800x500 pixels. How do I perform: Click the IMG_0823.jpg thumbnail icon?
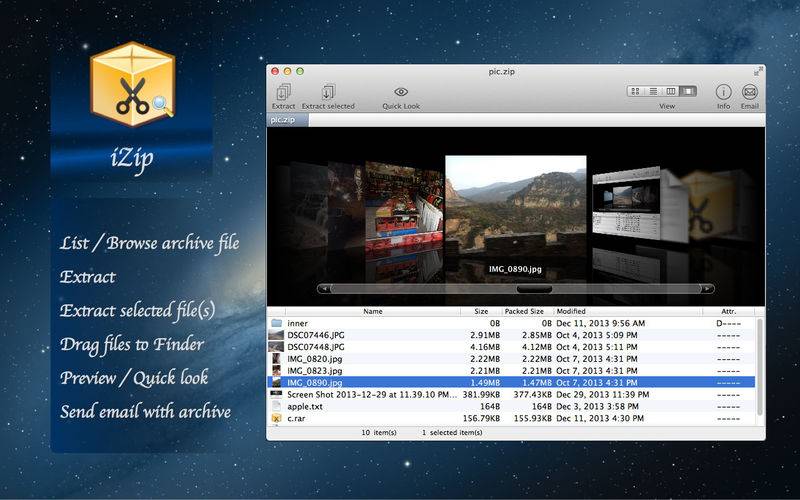(276, 371)
